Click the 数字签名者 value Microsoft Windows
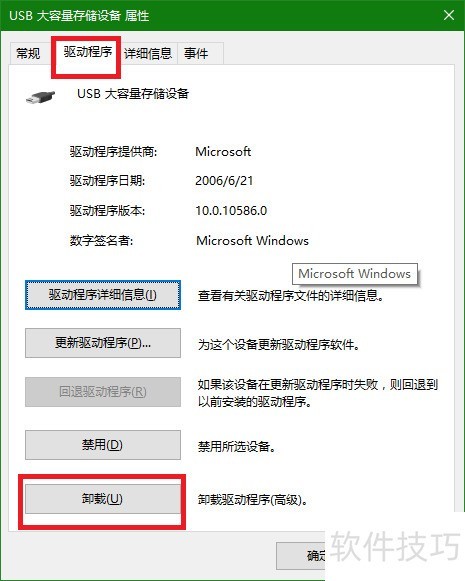The image size is (465, 581). pyautogui.click(x=252, y=240)
